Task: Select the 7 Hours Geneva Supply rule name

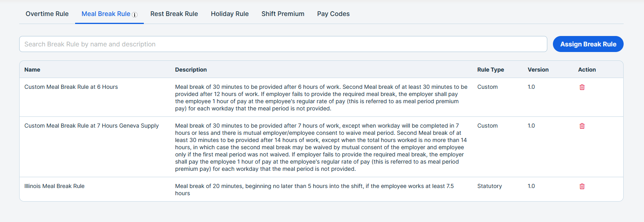Action: (91, 126)
